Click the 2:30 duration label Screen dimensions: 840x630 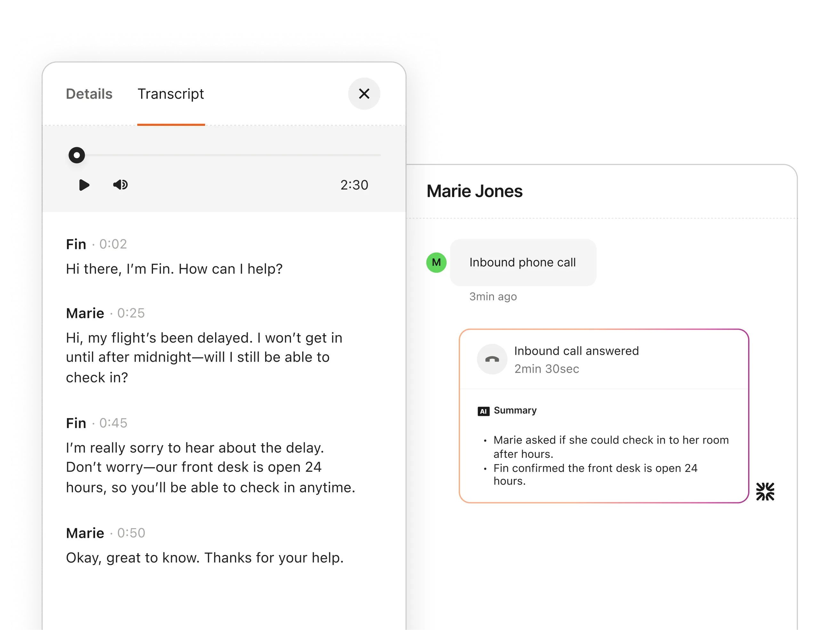pyautogui.click(x=354, y=185)
